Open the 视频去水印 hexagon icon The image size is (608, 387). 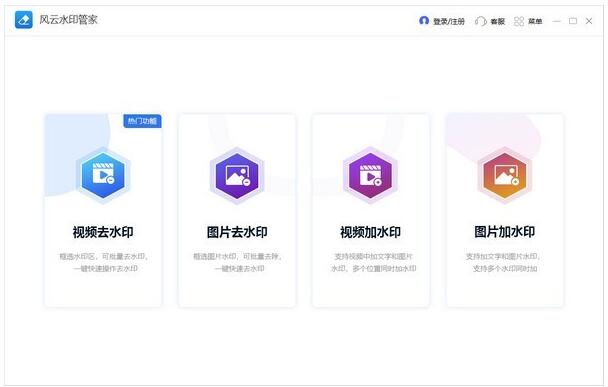pyautogui.click(x=103, y=176)
